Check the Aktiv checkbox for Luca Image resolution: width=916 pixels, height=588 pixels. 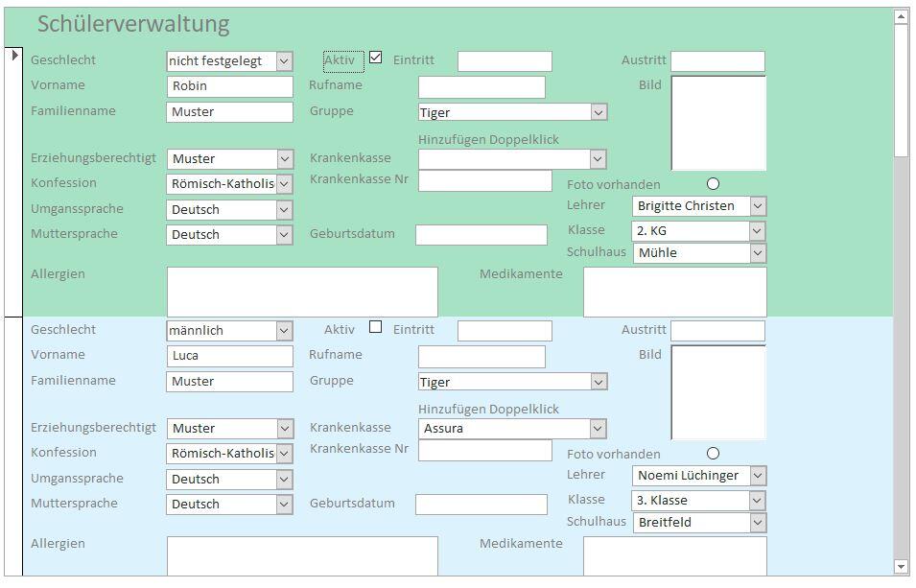376,327
